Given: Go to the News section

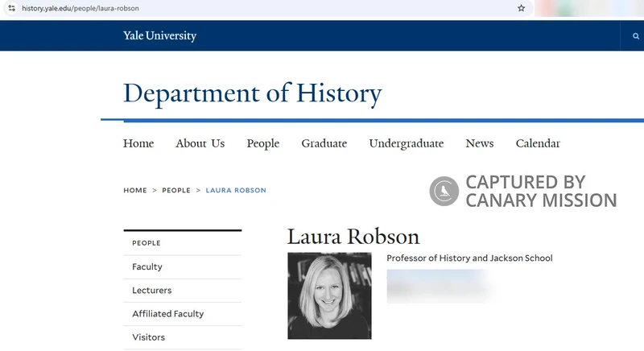Looking at the screenshot, I should (x=479, y=143).
